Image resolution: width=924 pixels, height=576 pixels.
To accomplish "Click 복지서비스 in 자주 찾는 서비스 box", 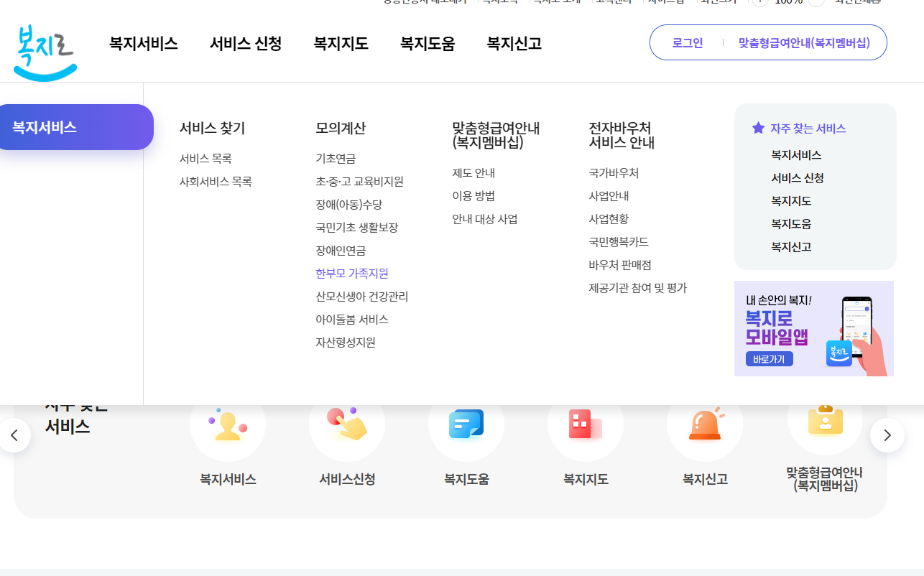I will [796, 154].
